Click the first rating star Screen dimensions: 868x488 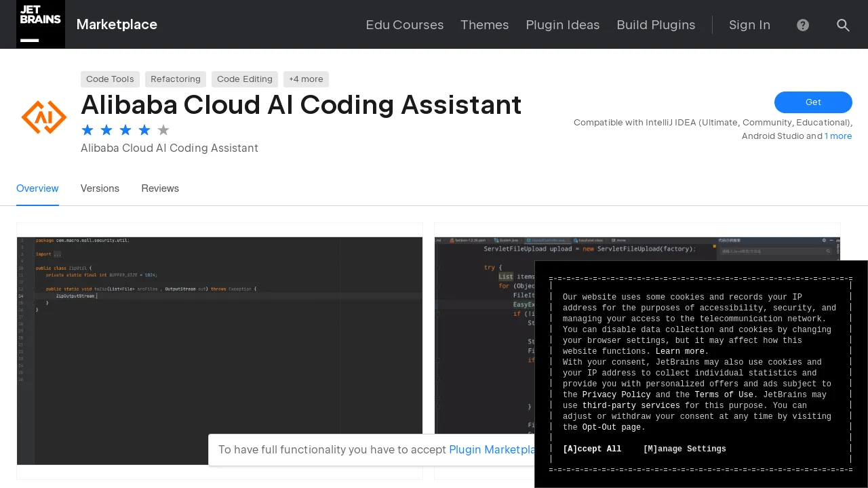[87, 129]
